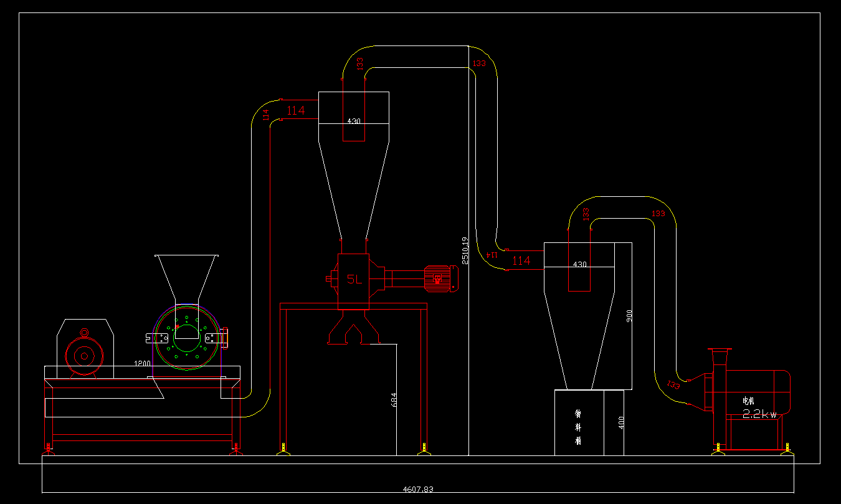The width and height of the screenshot is (841, 504).
Task: Select the small rotated 114 on the grinder's riser pipe
Action: tap(266, 115)
